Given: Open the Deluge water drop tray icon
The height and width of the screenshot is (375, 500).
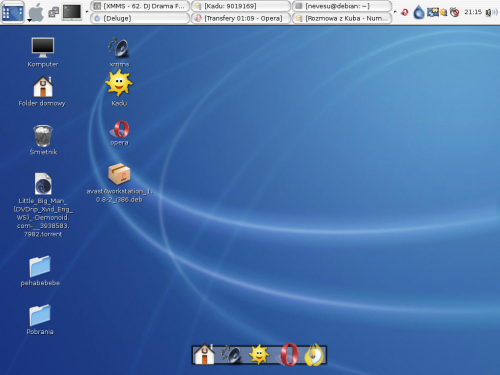Looking at the screenshot, I should pyautogui.click(x=419, y=13).
